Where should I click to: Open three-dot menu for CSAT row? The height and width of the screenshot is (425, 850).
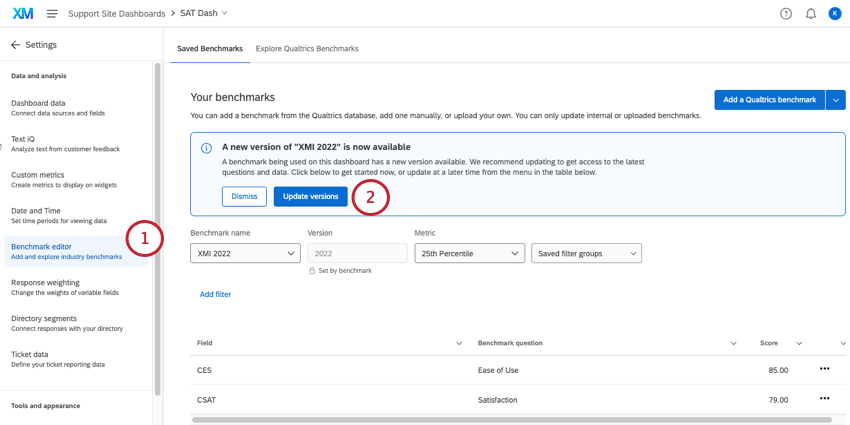click(x=824, y=398)
